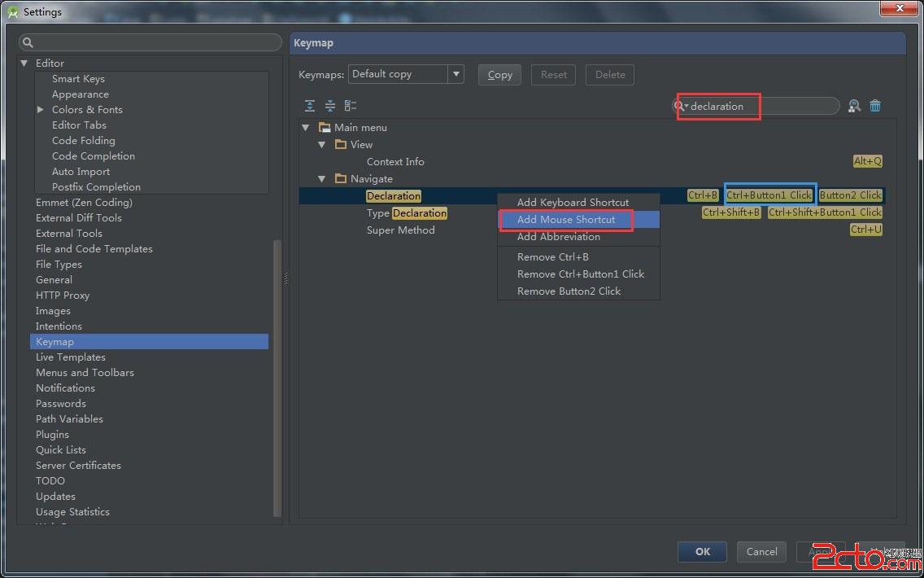This screenshot has width=924, height=578.
Task: Clear the keymap filter with trash icon
Action: [x=875, y=106]
